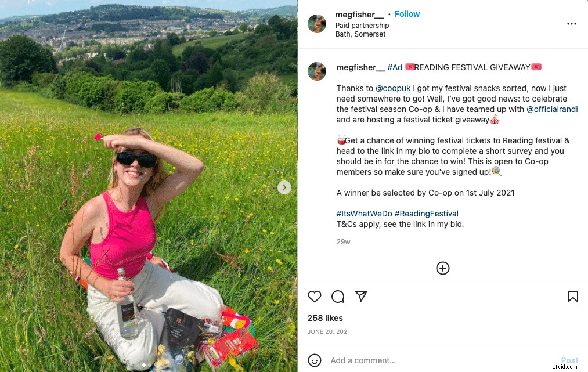588x372 pixels.
Task: View the 258 likes list
Action: tap(325, 318)
